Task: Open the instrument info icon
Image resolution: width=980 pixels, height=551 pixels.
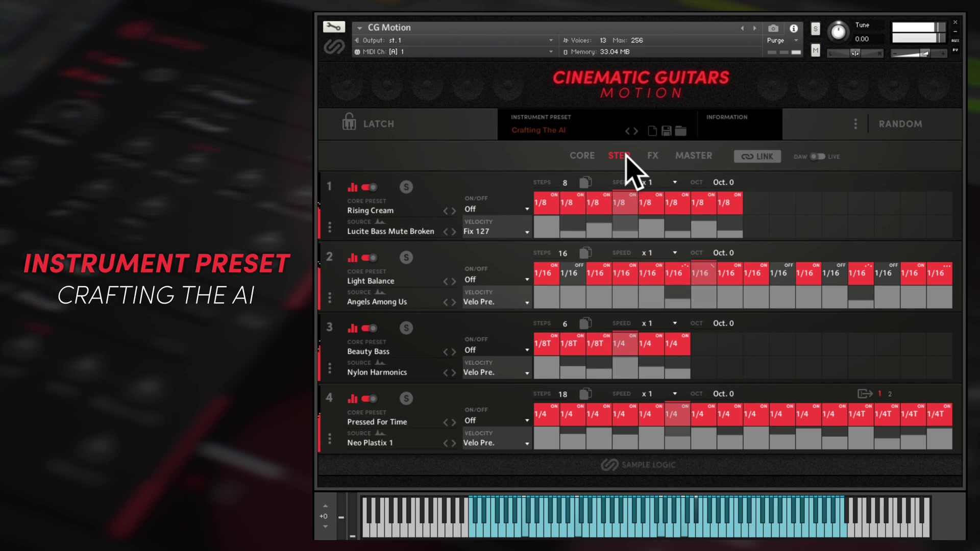Action: pyautogui.click(x=794, y=28)
